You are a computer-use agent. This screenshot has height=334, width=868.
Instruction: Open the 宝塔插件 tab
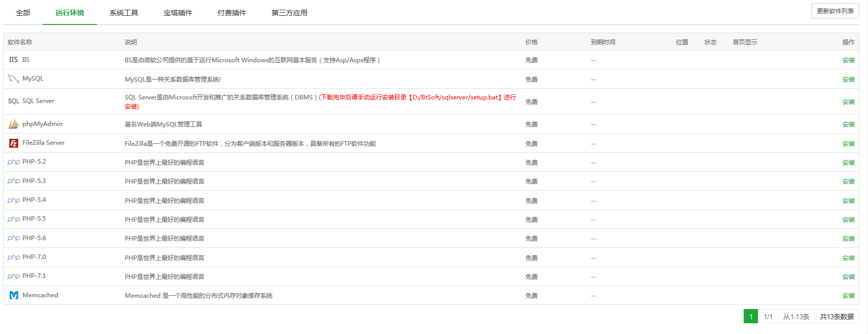pos(178,13)
